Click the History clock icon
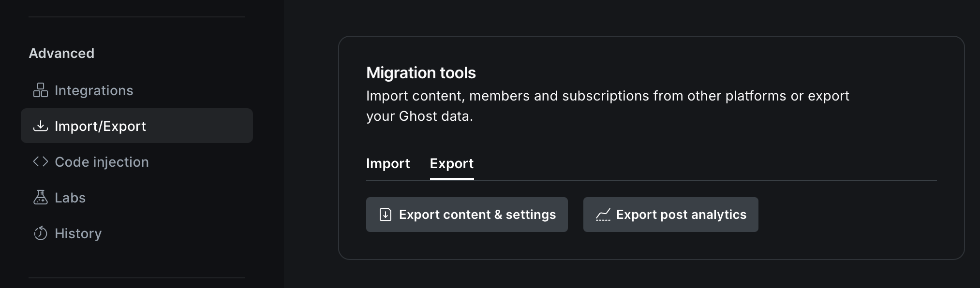 click(41, 233)
